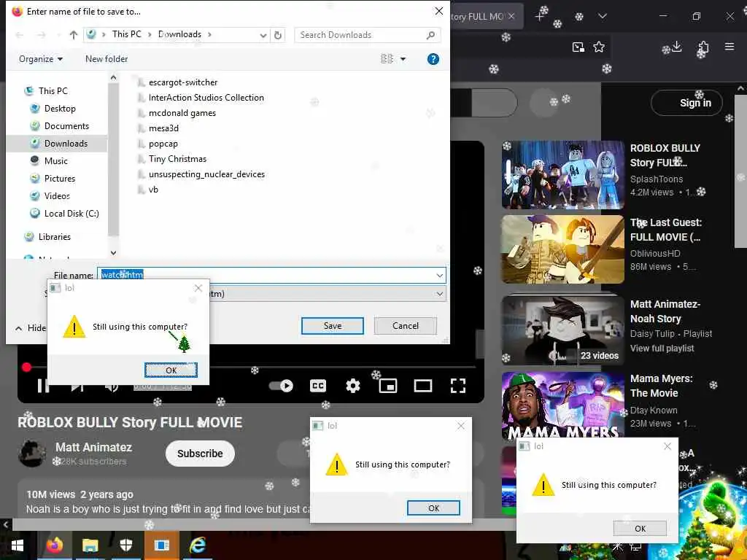Collapse folders with Hide Folders chevron

[x=18, y=328]
